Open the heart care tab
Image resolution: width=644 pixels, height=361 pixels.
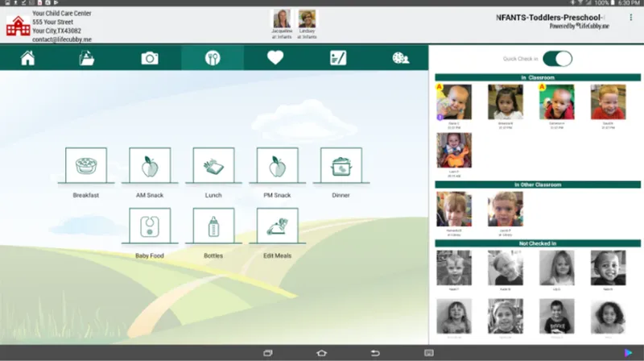275,57
